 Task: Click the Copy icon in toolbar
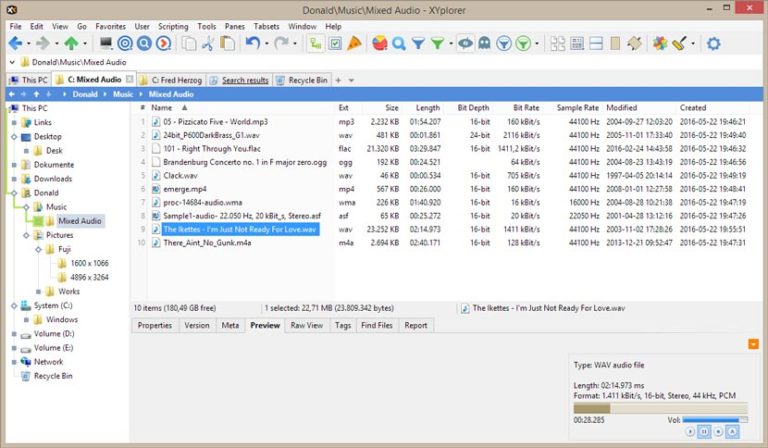tap(189, 44)
